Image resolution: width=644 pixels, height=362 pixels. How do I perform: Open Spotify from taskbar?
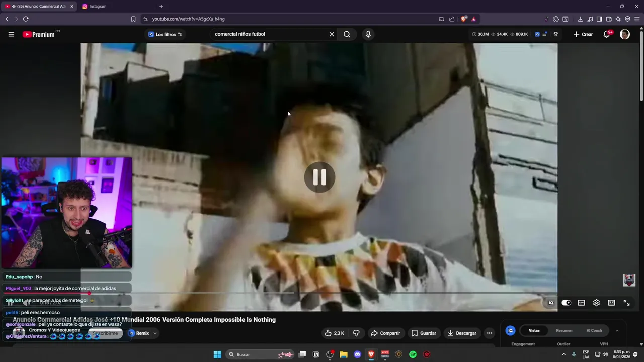click(413, 354)
